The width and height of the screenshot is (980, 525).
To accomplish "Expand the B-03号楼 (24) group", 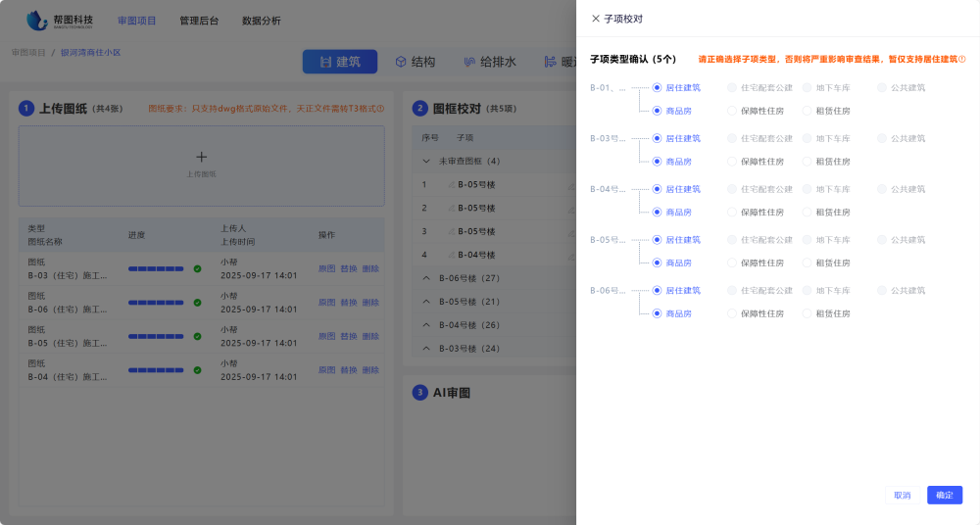I will coord(426,349).
